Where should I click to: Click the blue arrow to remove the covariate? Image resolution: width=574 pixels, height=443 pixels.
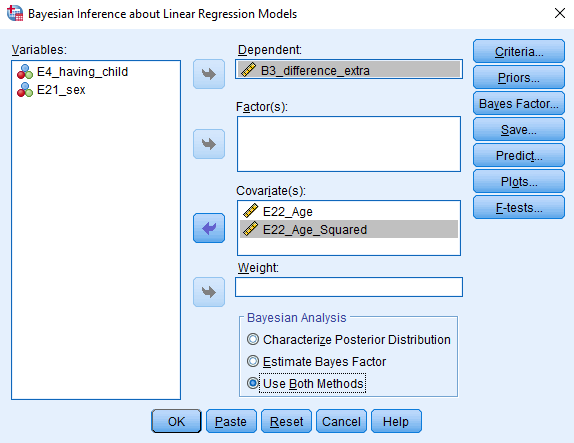click(x=209, y=228)
